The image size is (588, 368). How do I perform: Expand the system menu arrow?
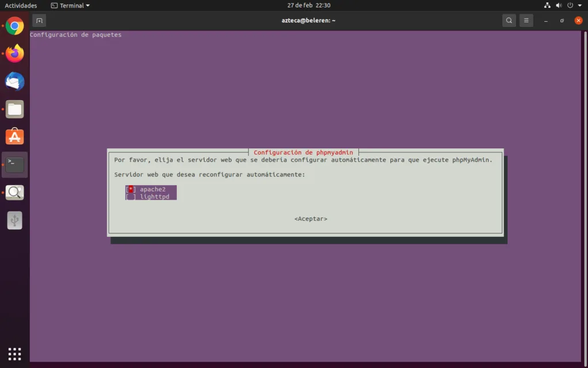[x=580, y=6]
